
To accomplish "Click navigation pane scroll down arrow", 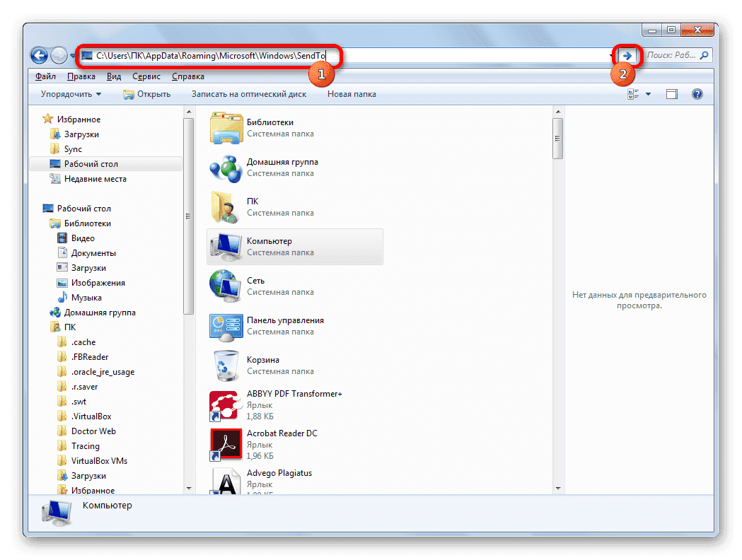I will 189,488.
